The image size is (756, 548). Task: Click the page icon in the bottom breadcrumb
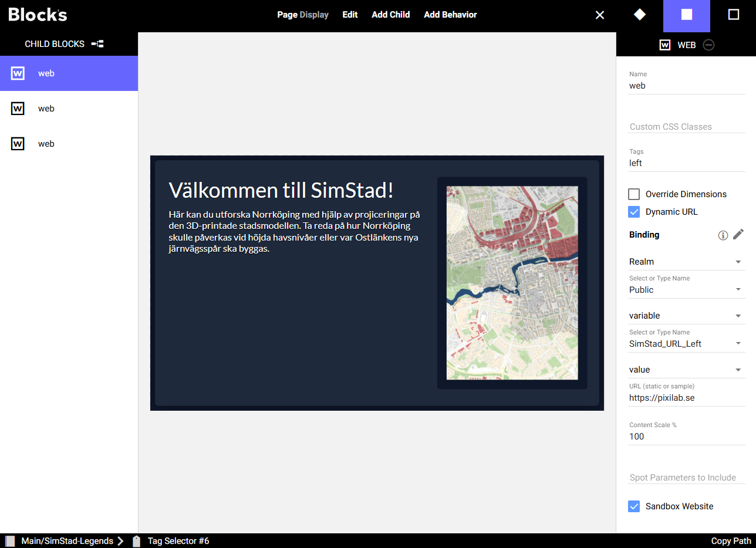point(10,541)
